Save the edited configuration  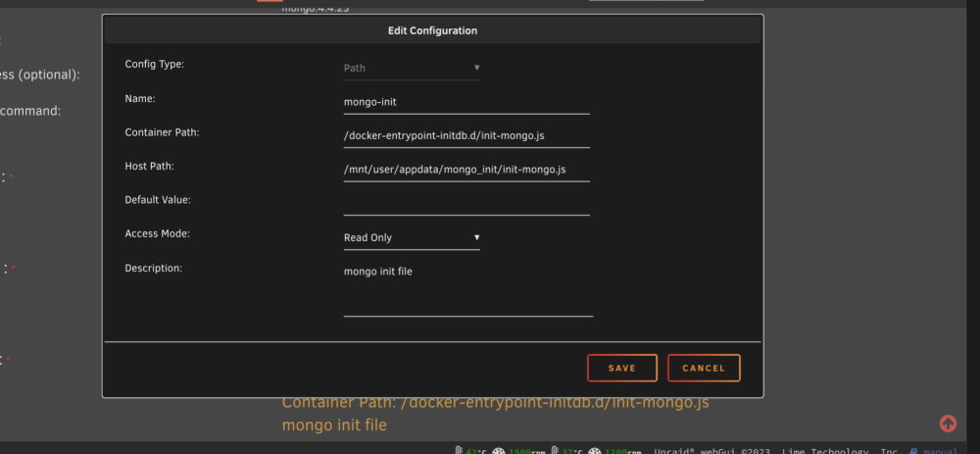[x=622, y=368]
